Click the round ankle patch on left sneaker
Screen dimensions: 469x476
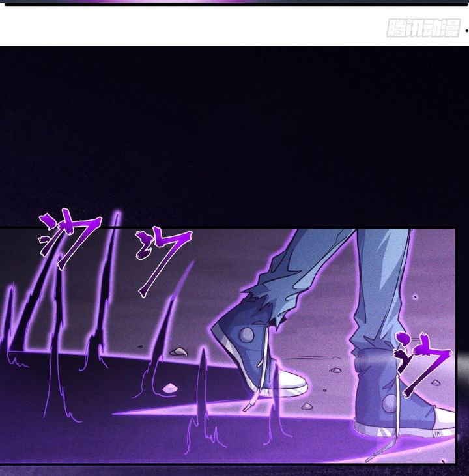pos(247,335)
